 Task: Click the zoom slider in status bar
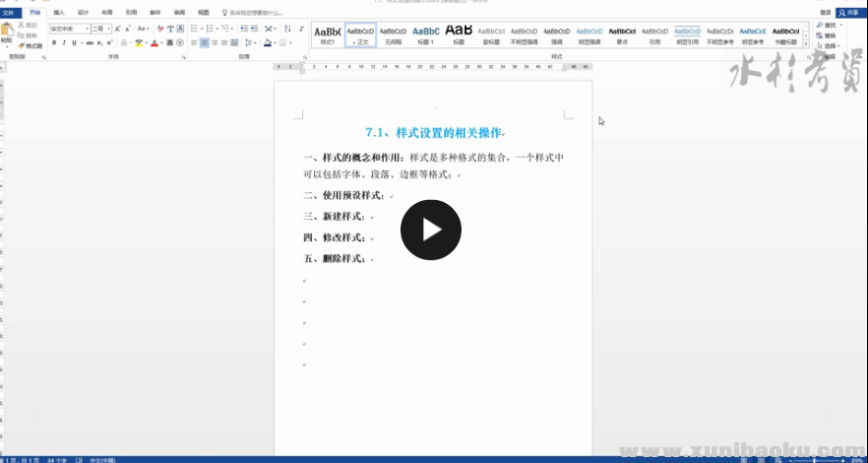(x=815, y=458)
